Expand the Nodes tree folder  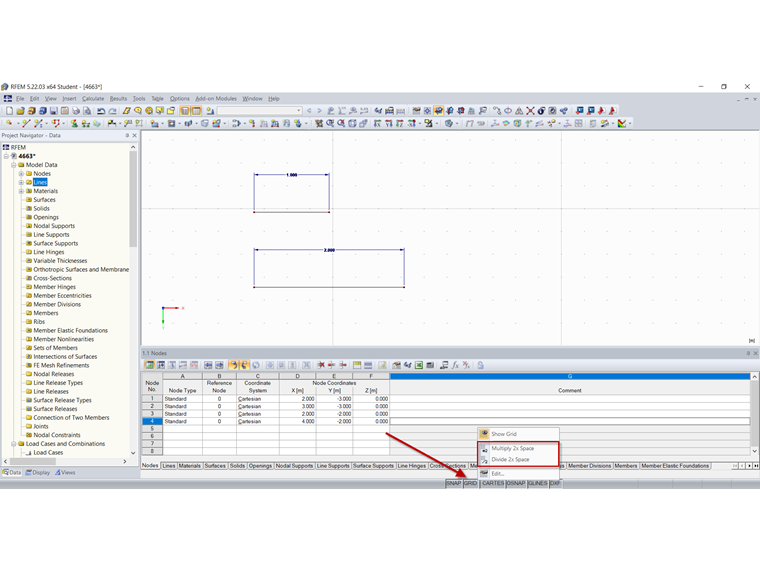21,174
